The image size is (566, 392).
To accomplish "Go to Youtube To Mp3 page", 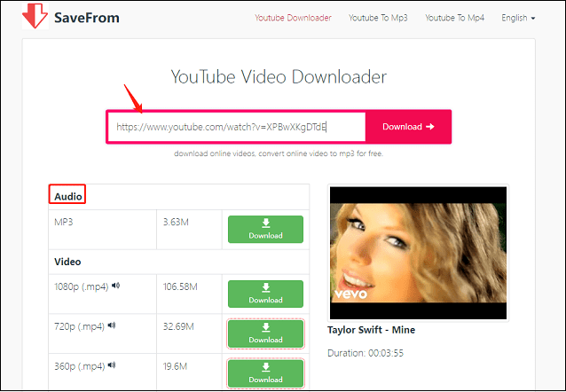I will pyautogui.click(x=378, y=18).
